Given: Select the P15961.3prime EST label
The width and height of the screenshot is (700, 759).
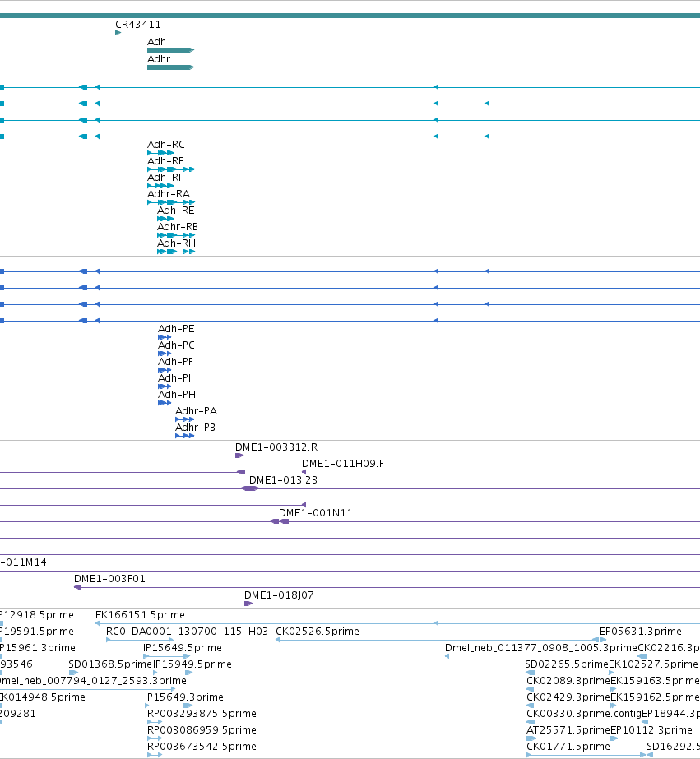Looking at the screenshot, I should pyautogui.click(x=38, y=648).
